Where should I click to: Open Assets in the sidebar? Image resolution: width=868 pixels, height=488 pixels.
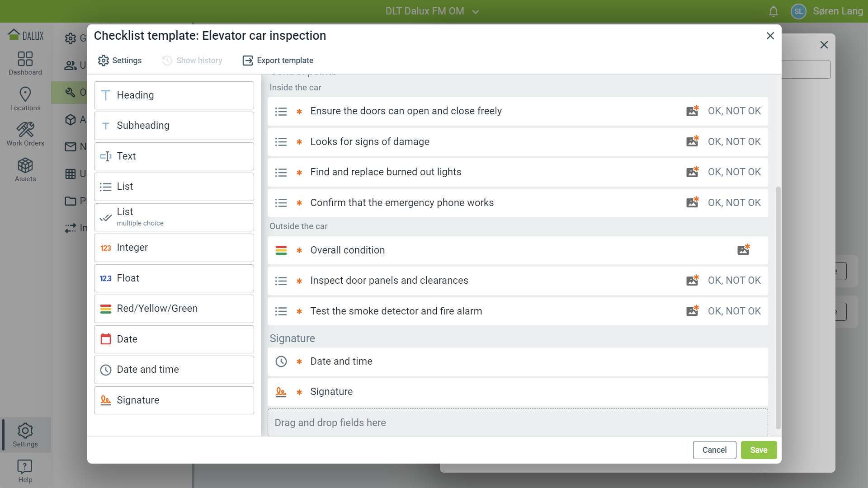pos(25,170)
